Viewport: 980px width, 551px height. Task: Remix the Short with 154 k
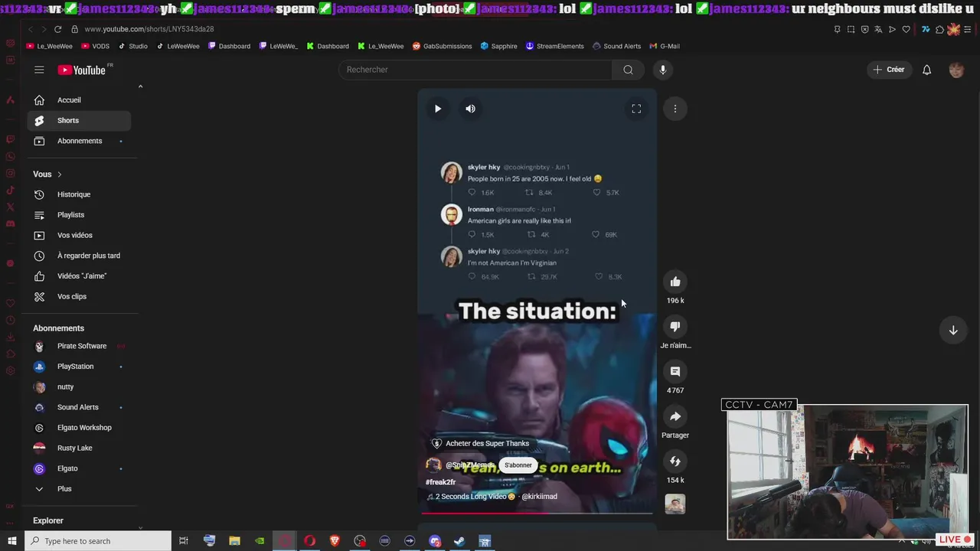(675, 461)
